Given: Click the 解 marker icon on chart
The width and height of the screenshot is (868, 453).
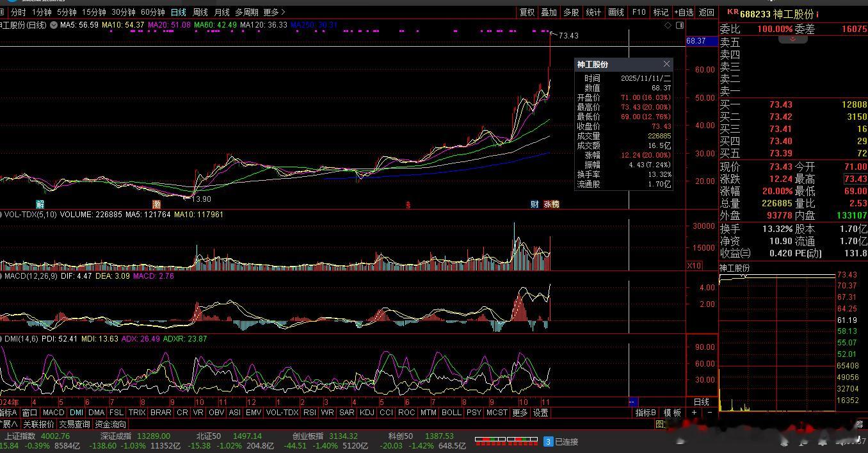Looking at the screenshot, I should click(40, 204).
